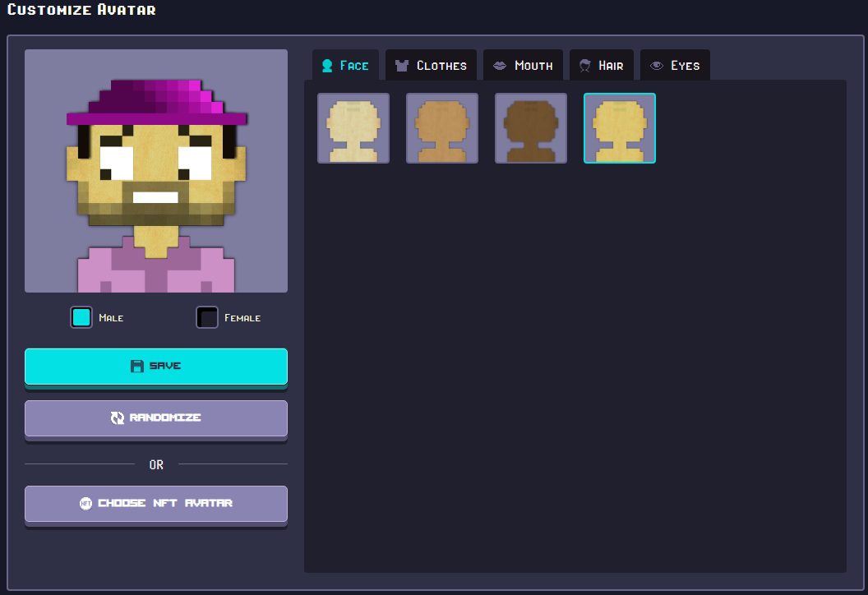
Task: Select the Female radio button
Action: tap(207, 317)
